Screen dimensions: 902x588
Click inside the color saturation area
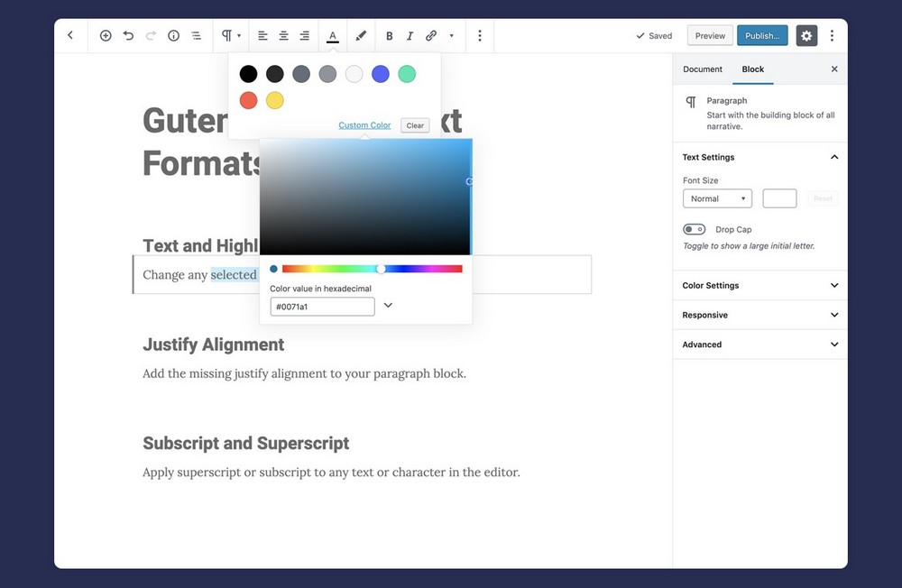(365, 197)
